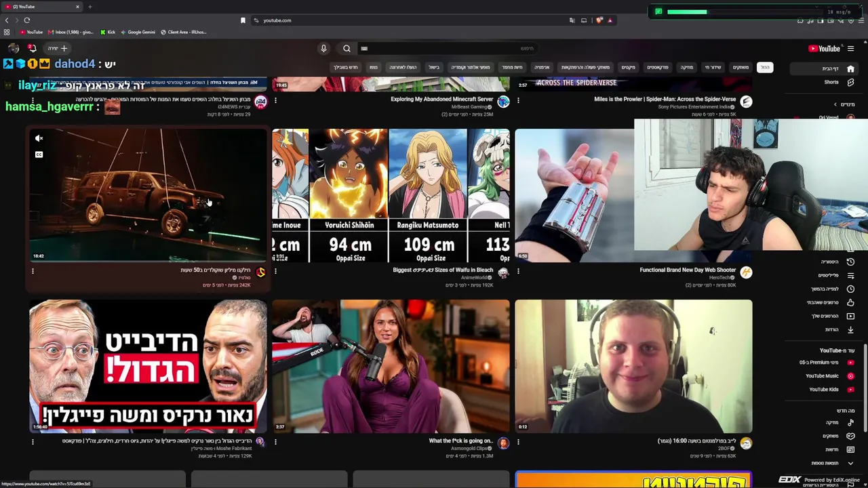This screenshot has width=868, height=488.
Task: Open more options for Web Shooter video
Action: [x=518, y=271]
